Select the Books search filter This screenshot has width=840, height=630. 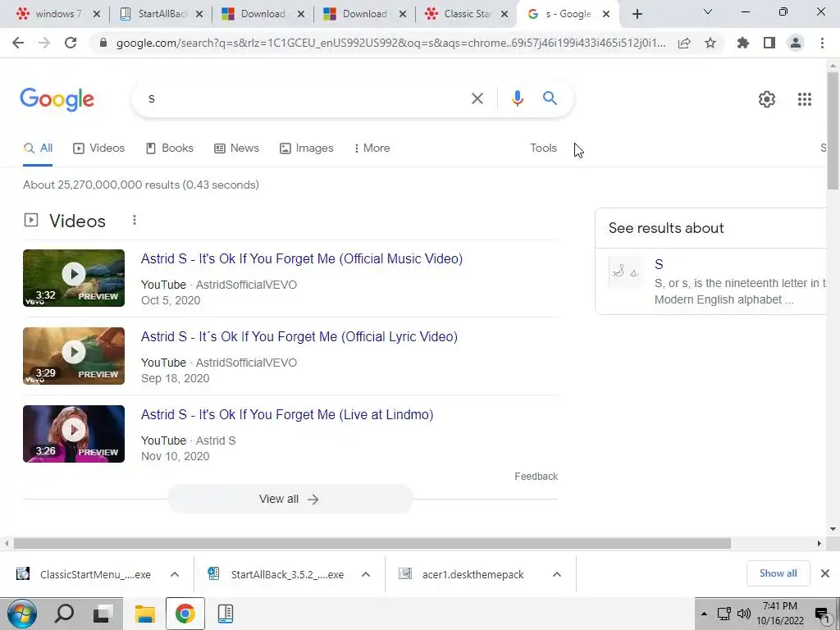click(x=169, y=148)
